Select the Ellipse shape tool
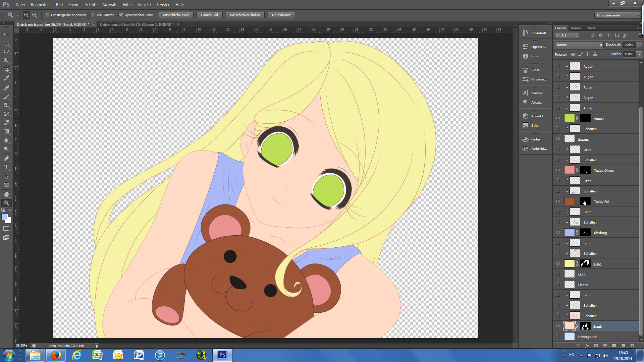This screenshot has width=644, height=362. (x=6, y=185)
